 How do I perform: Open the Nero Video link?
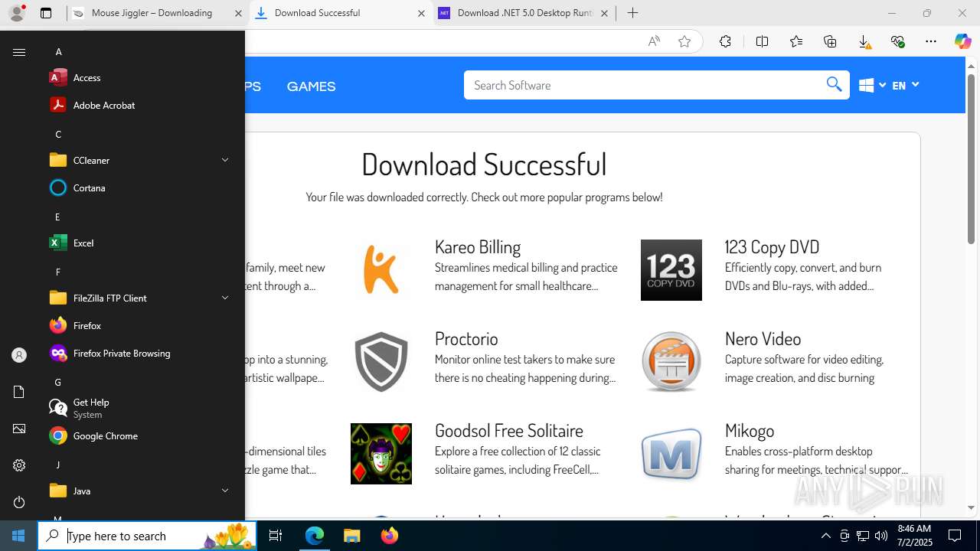pyautogui.click(x=763, y=338)
